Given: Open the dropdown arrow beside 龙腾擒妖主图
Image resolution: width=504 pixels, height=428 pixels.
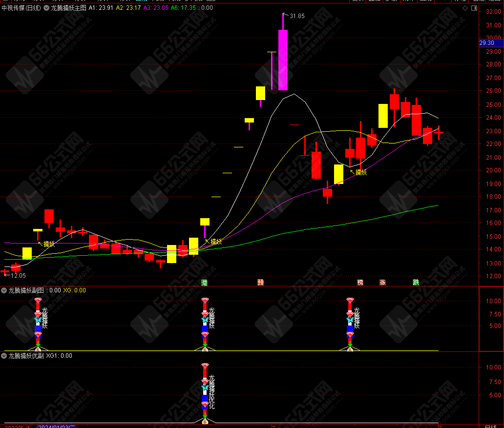Looking at the screenshot, I should click(x=46, y=8).
